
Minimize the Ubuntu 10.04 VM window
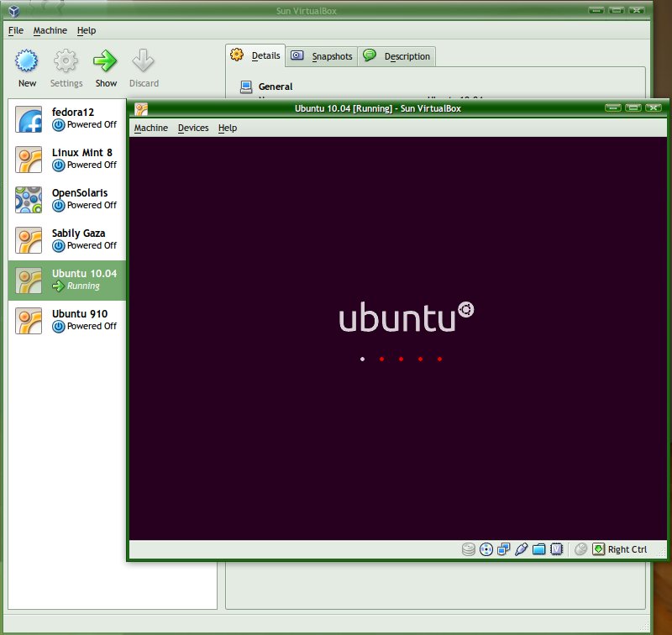point(613,108)
